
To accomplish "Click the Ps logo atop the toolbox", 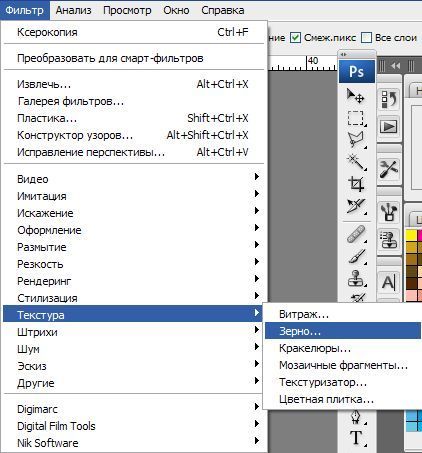I will [x=356, y=71].
